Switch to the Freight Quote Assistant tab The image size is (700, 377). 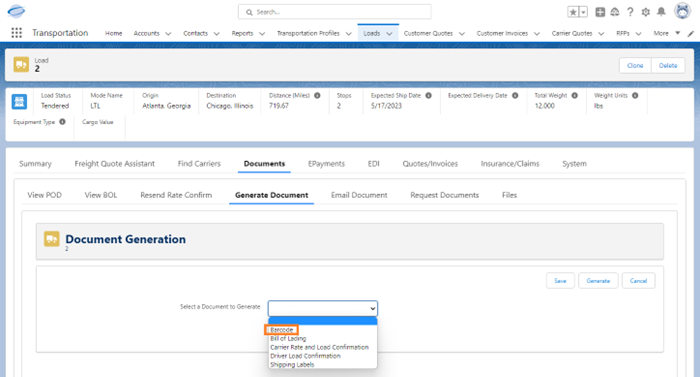click(x=114, y=164)
